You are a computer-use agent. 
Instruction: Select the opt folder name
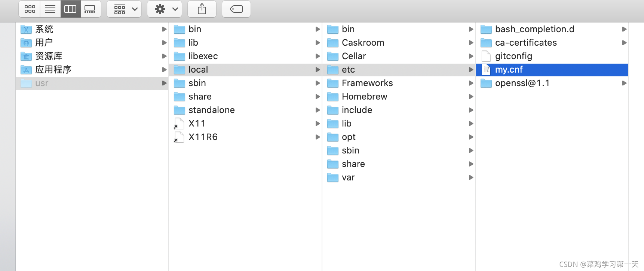(x=349, y=137)
